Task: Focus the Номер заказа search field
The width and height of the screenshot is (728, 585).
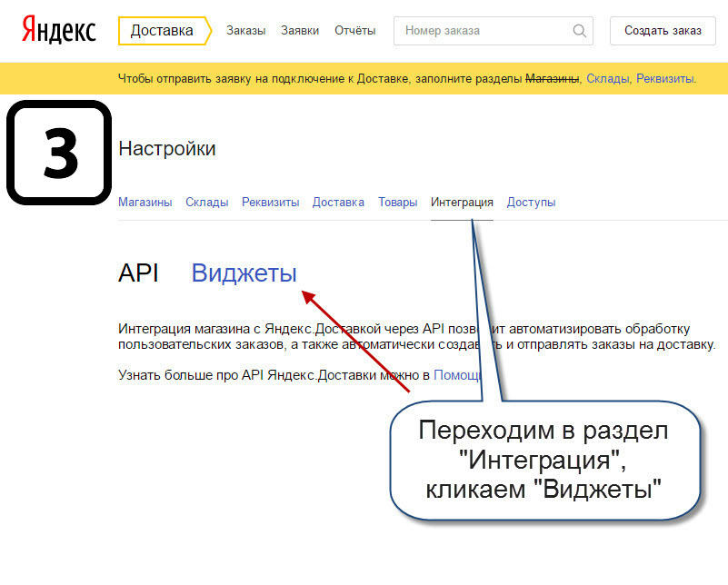Action: (x=494, y=31)
